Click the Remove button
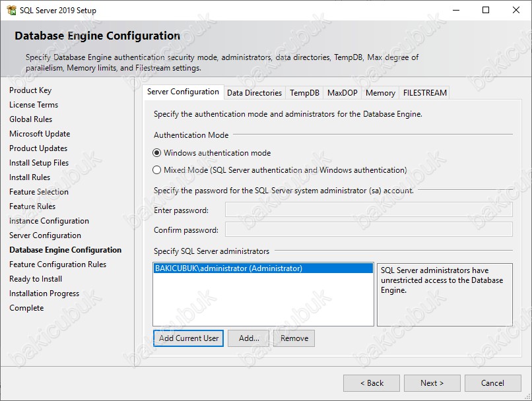 294,338
